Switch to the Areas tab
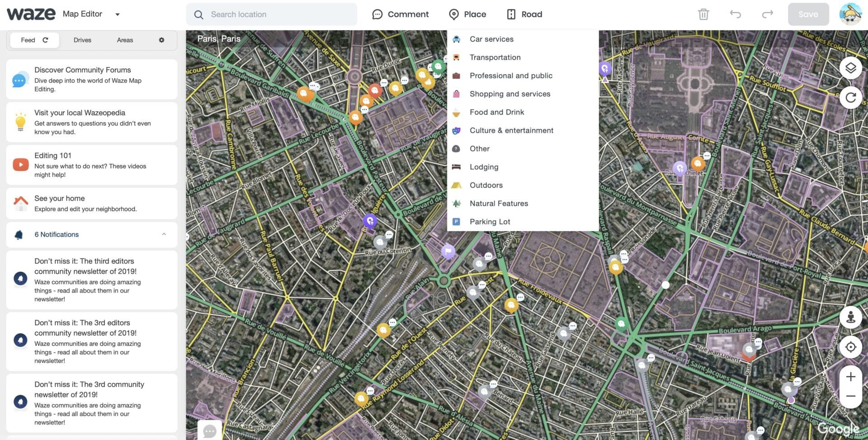The width and height of the screenshot is (868, 440). (125, 40)
